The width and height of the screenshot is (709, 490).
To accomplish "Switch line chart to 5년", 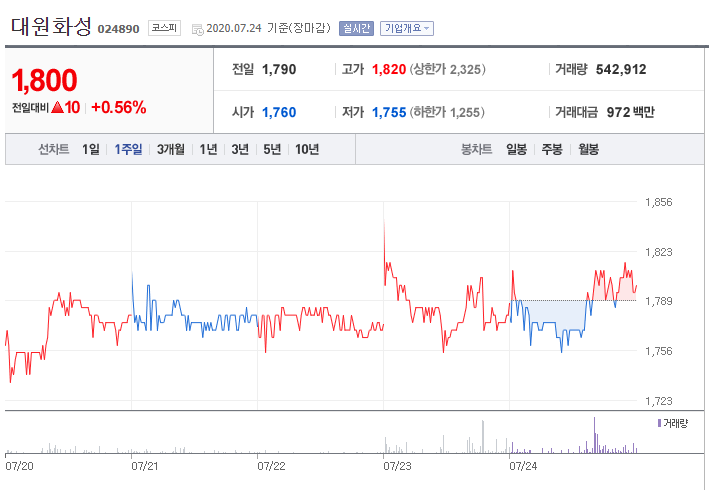I will tap(272, 149).
